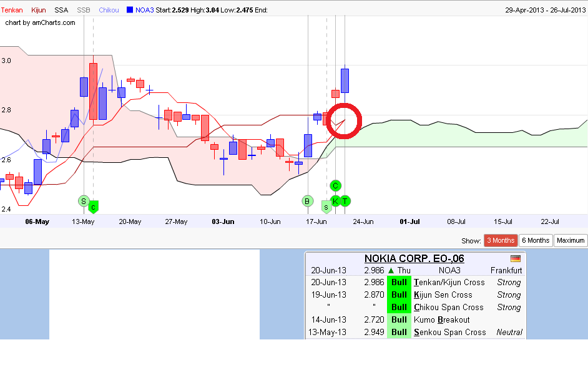The width and height of the screenshot is (588, 375).
Task: Click the blue NOA3 legend square
Action: pyautogui.click(x=130, y=10)
